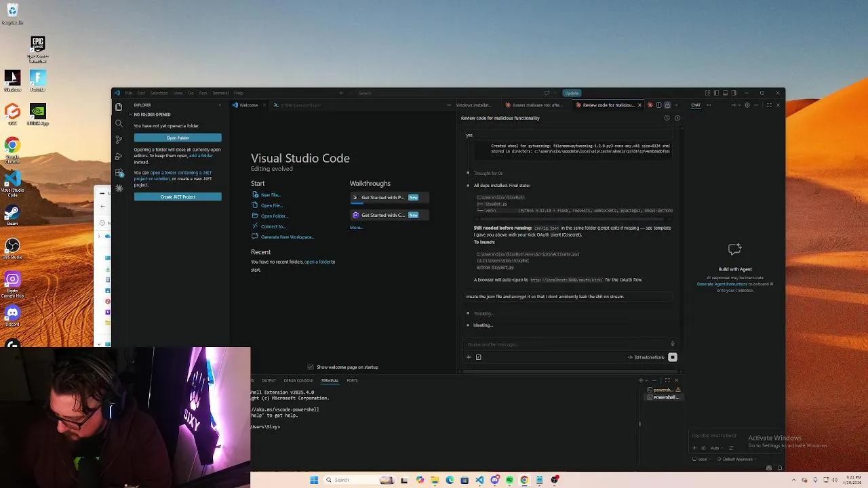Switch to the TERMINAL panel tab
Viewport: 868px width, 488px height.
(x=330, y=380)
